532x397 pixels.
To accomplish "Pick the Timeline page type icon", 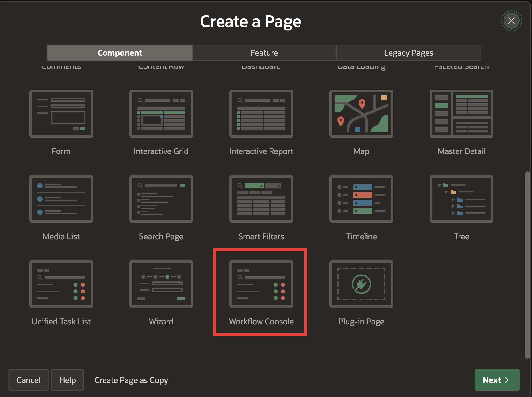I will pyautogui.click(x=361, y=199).
